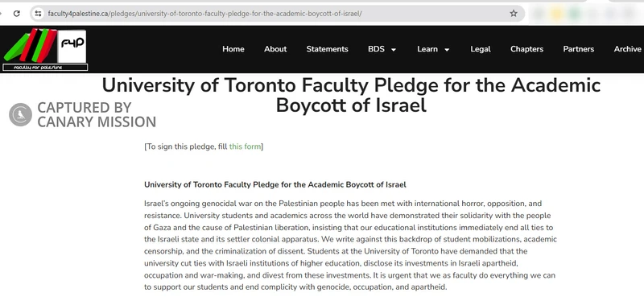This screenshot has width=644, height=301.
Task: Click the "this form" pledge link
Action: (x=245, y=146)
